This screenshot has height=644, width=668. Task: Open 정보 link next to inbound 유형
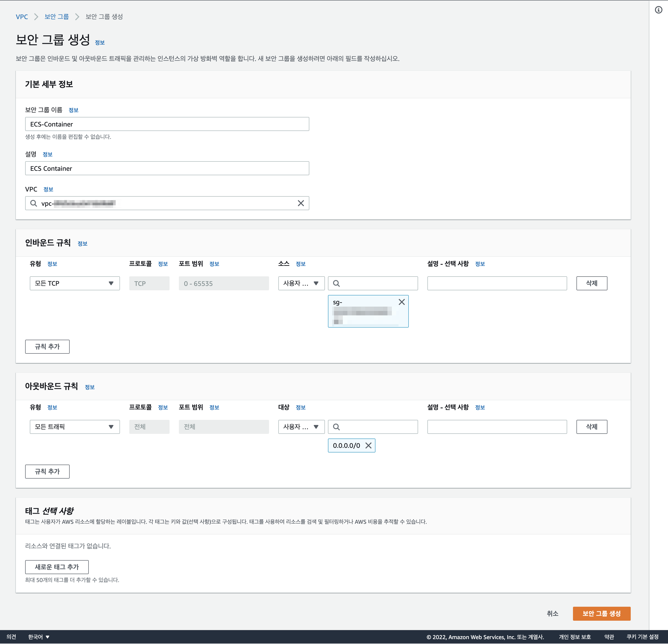(52, 264)
